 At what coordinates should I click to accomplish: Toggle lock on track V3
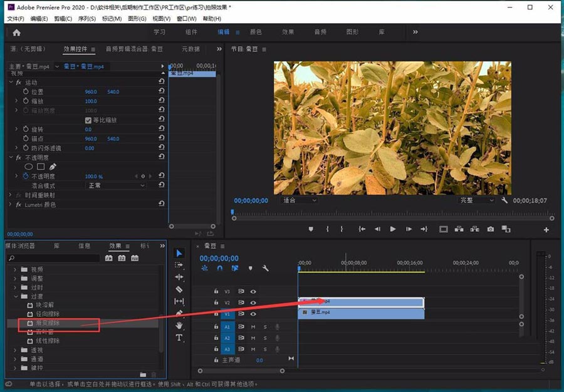[216, 291]
